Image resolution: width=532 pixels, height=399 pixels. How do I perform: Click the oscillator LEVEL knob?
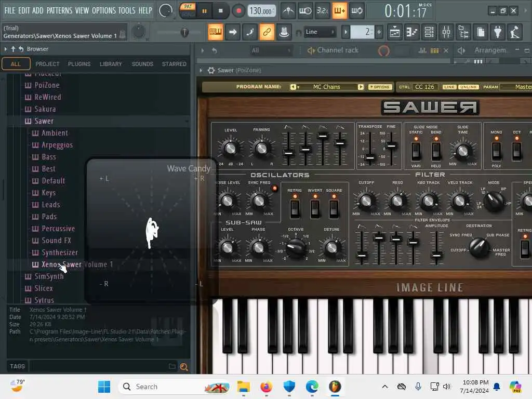pyautogui.click(x=230, y=148)
